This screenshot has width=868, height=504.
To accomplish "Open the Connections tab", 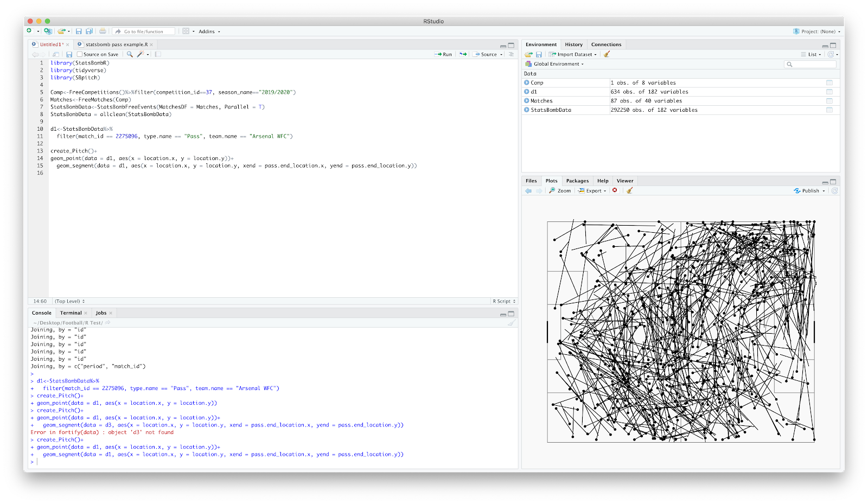I will pos(606,44).
